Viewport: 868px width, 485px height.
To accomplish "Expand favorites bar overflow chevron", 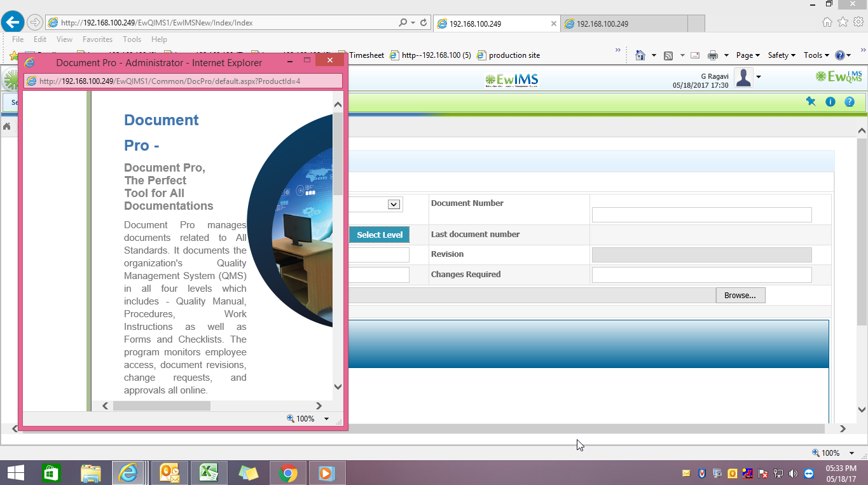I will pos(618,50).
